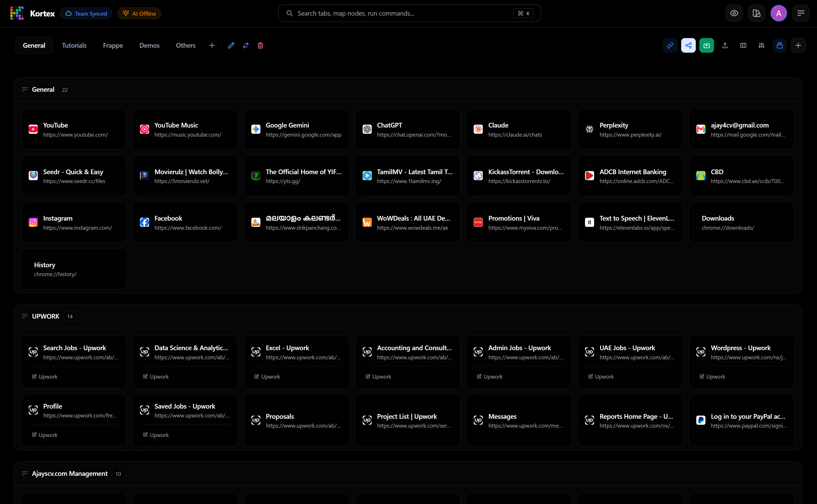The width and height of the screenshot is (817, 504).
Task: Select the General workspace tab
Action: pyautogui.click(x=34, y=45)
